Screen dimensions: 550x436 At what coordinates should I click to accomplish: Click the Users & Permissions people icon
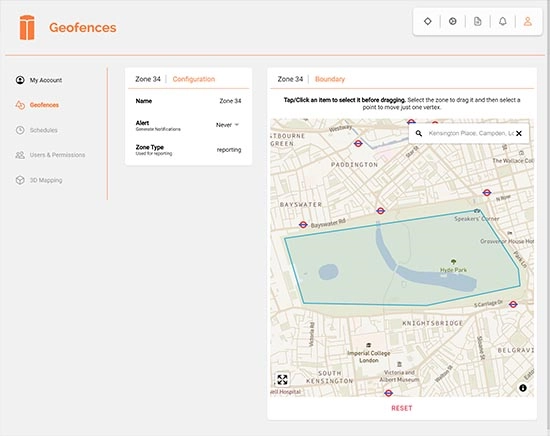tap(20, 155)
